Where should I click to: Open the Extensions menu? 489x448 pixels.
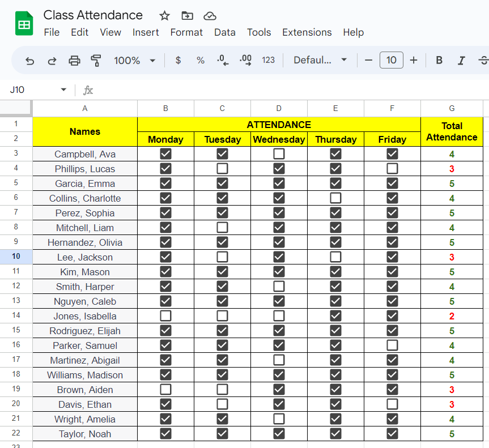pos(307,32)
